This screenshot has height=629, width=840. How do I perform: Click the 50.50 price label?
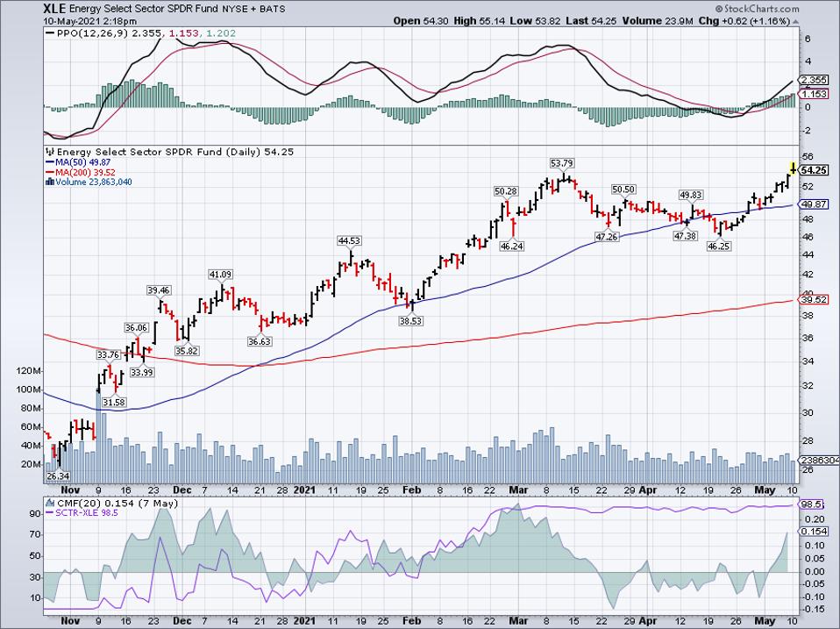624,189
